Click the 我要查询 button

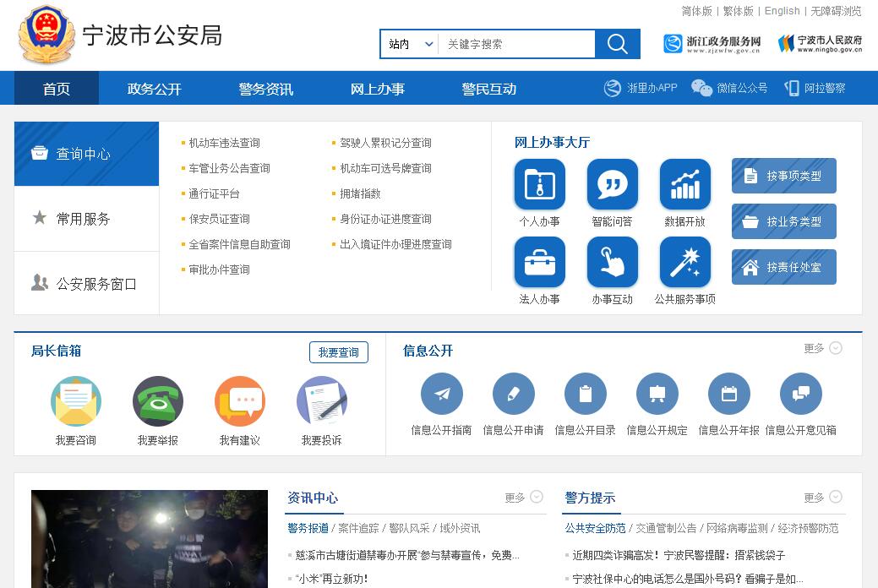pos(338,352)
